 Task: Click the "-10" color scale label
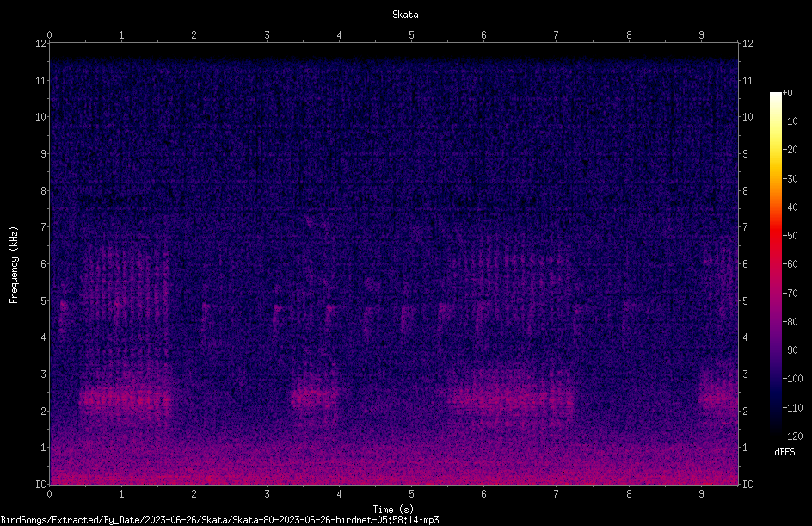tap(790, 121)
